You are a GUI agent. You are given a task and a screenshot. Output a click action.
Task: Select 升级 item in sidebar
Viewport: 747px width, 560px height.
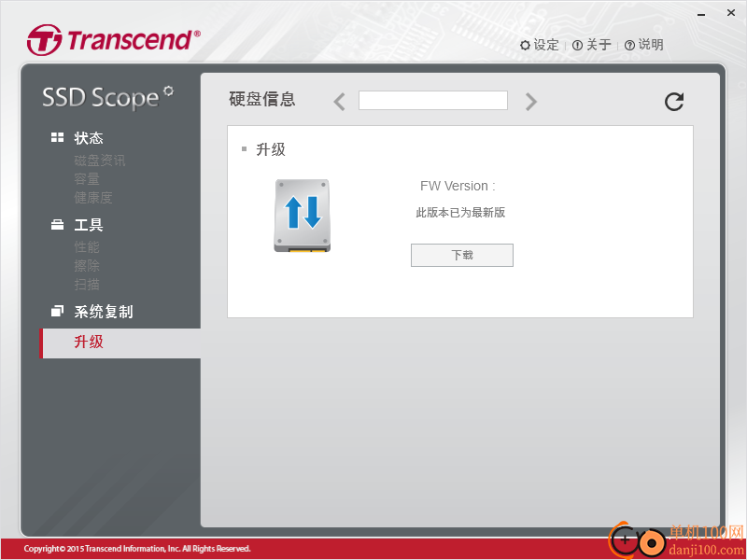pyautogui.click(x=120, y=343)
